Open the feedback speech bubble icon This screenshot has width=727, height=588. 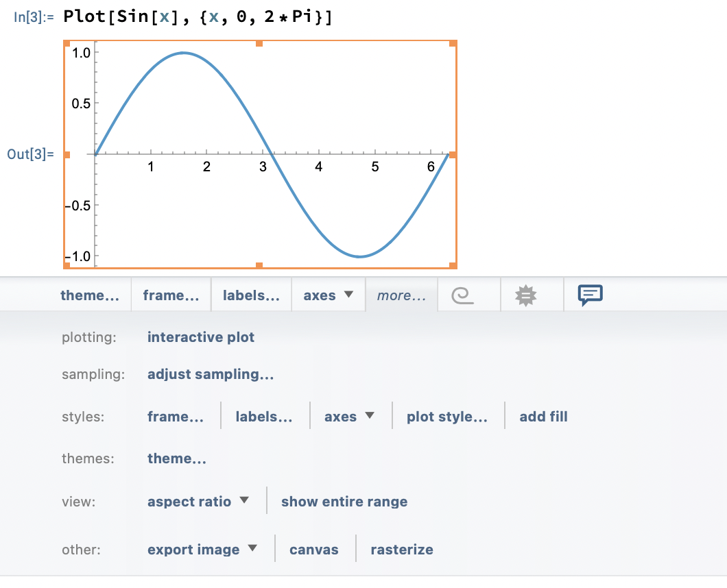point(590,295)
